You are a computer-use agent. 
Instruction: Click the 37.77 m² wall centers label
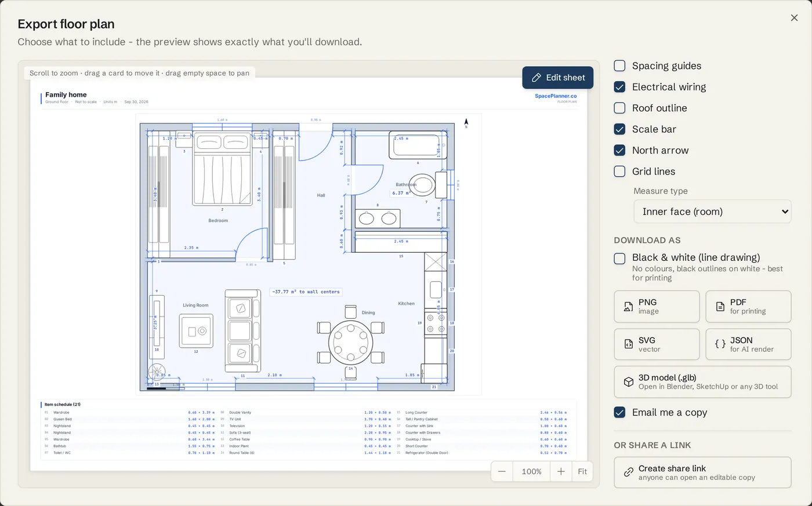(306, 292)
